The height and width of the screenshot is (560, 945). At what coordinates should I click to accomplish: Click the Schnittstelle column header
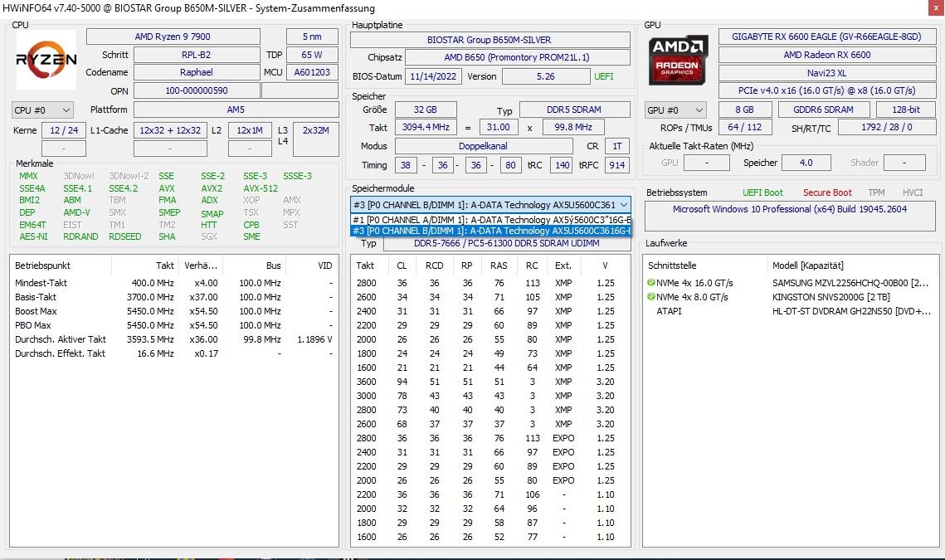(705, 265)
